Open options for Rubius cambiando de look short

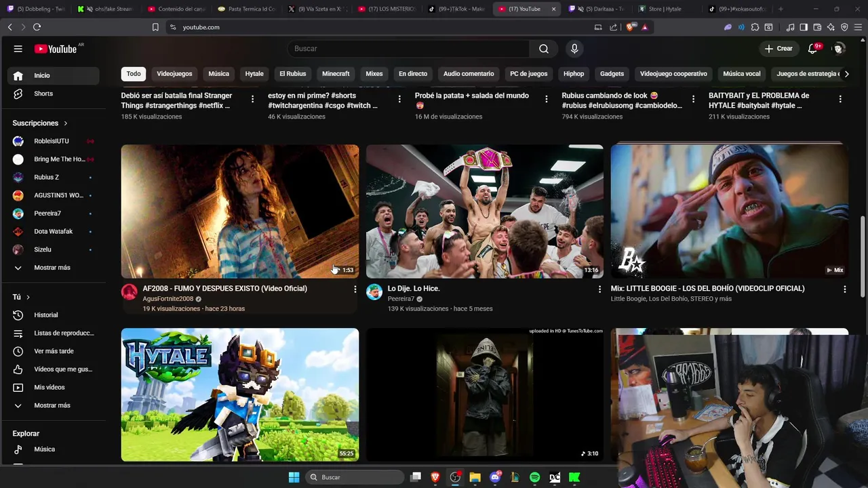(693, 99)
